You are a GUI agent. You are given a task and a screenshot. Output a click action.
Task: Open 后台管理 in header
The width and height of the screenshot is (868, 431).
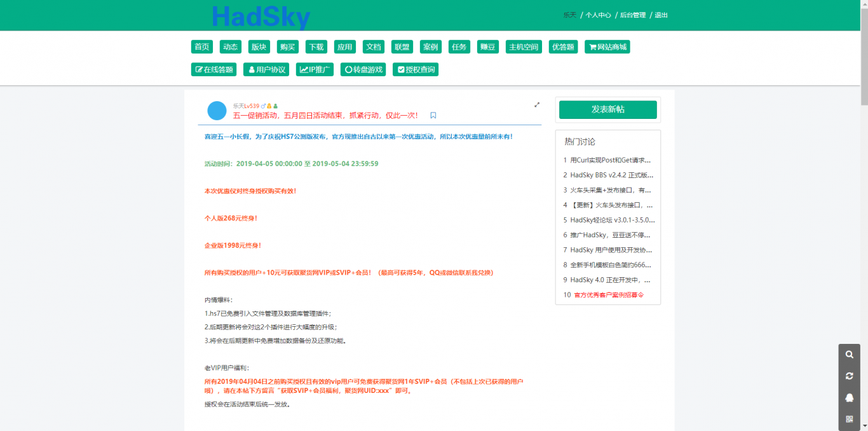(633, 15)
